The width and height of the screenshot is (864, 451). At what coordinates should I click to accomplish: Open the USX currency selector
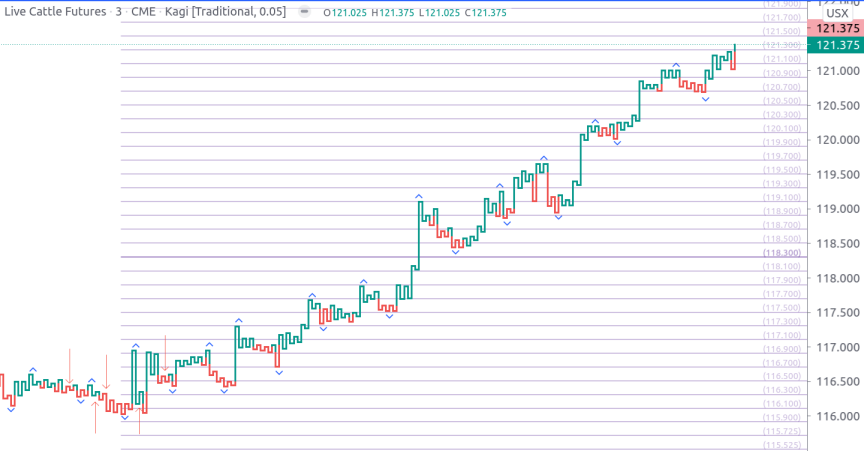[x=837, y=13]
